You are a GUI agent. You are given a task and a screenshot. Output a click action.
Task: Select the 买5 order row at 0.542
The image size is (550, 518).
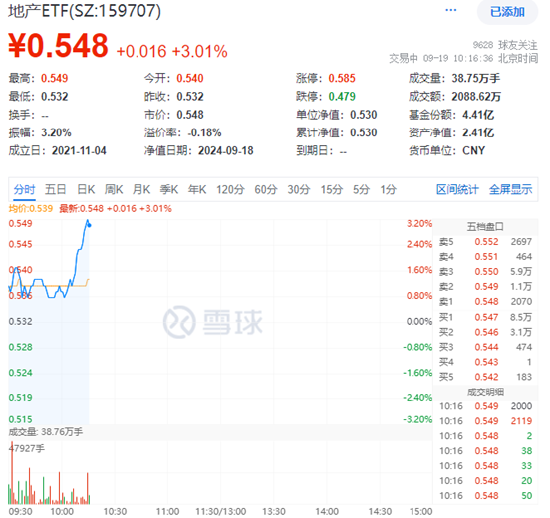click(x=485, y=377)
